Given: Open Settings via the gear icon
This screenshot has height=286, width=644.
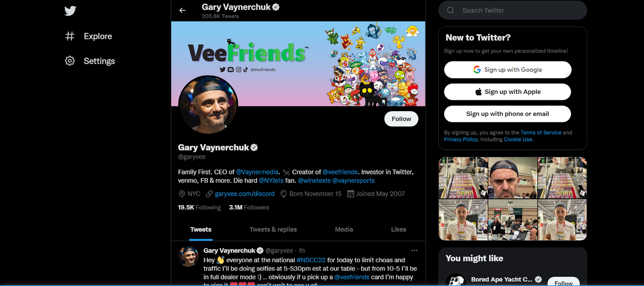Looking at the screenshot, I should point(70,61).
